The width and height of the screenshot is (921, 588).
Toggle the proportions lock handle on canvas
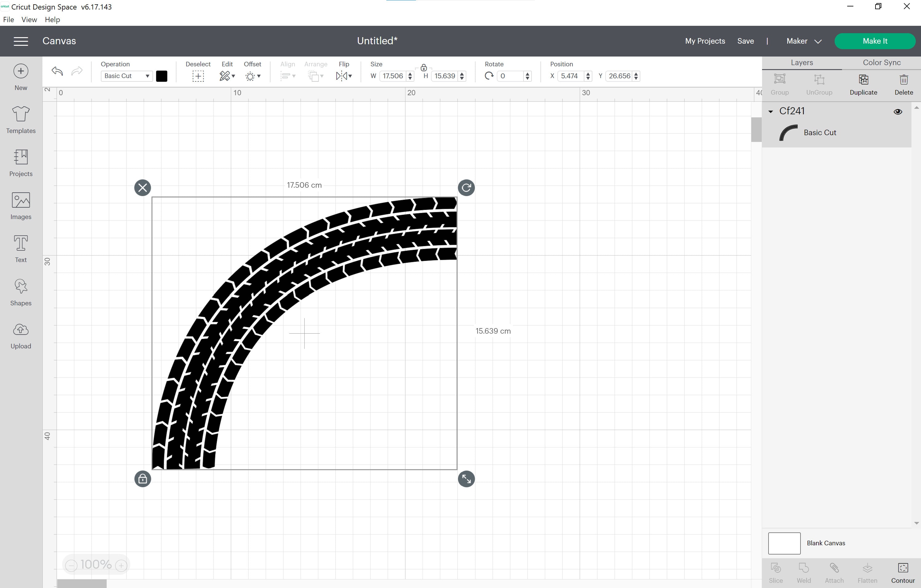click(143, 479)
